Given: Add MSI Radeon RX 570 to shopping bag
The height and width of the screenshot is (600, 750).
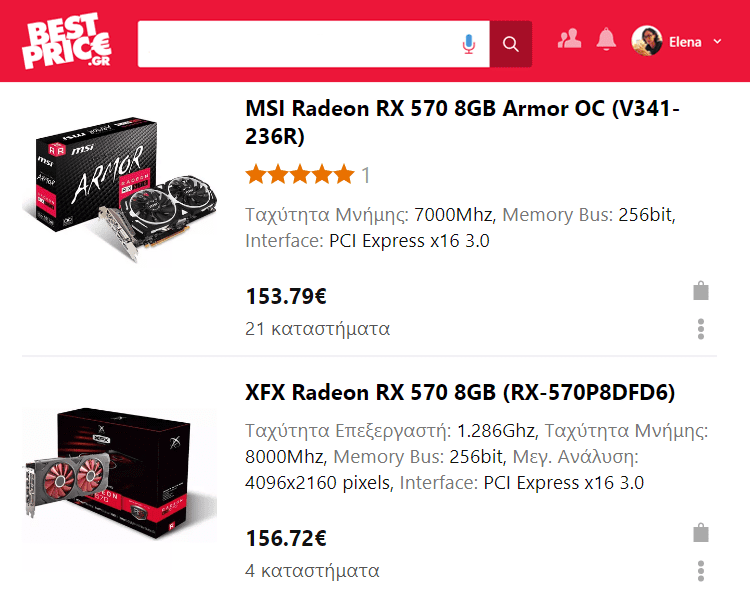Looking at the screenshot, I should [701, 291].
